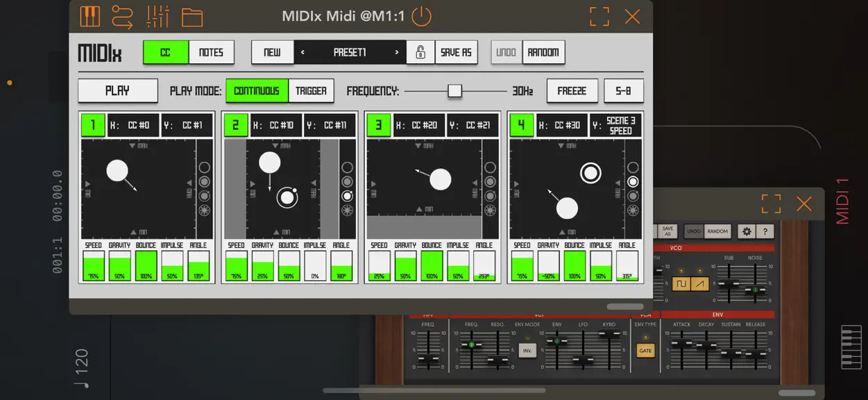Click RANDOM button on background synth
Image resolution: width=868 pixels, height=400 pixels.
[x=718, y=232]
